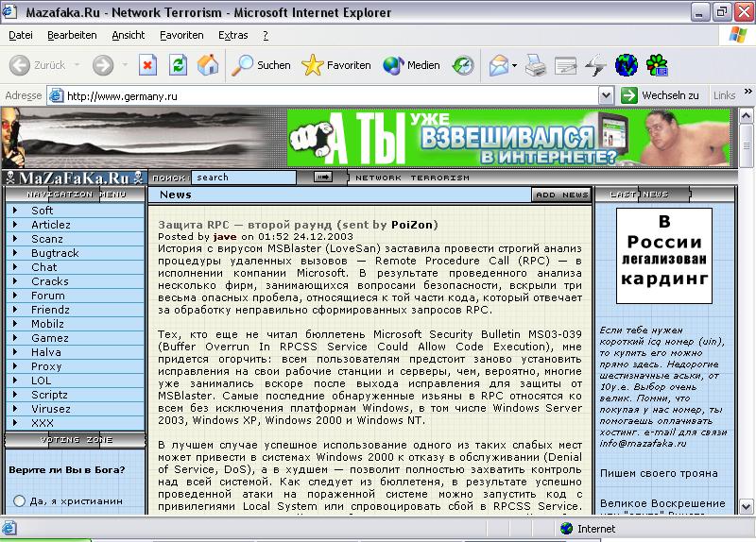Click the printer icon

pos(536,65)
